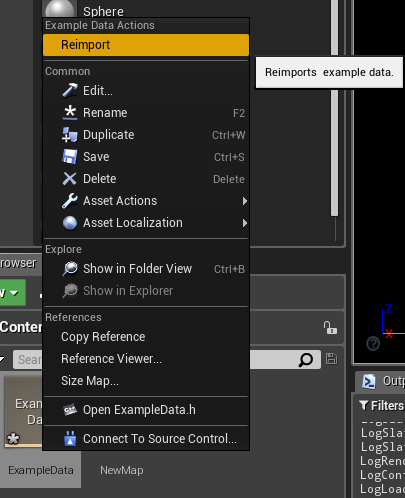Expand the Asset Localization submenu arrow

pos(245,223)
